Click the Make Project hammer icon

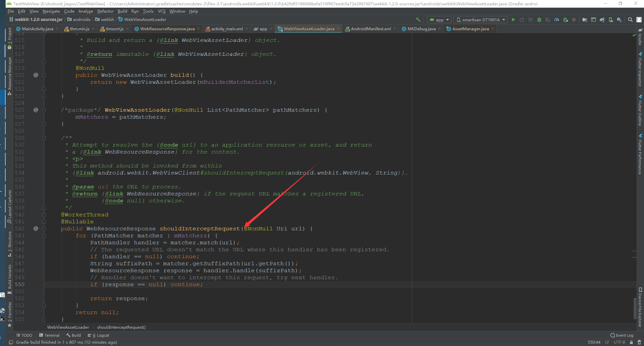pos(418,20)
